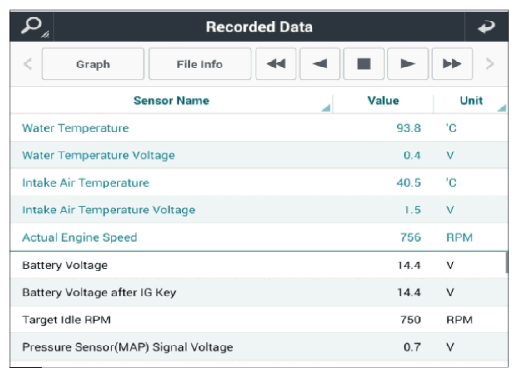This screenshot has height=377, width=518.
Task: Open the File Info button
Action: 200,64
